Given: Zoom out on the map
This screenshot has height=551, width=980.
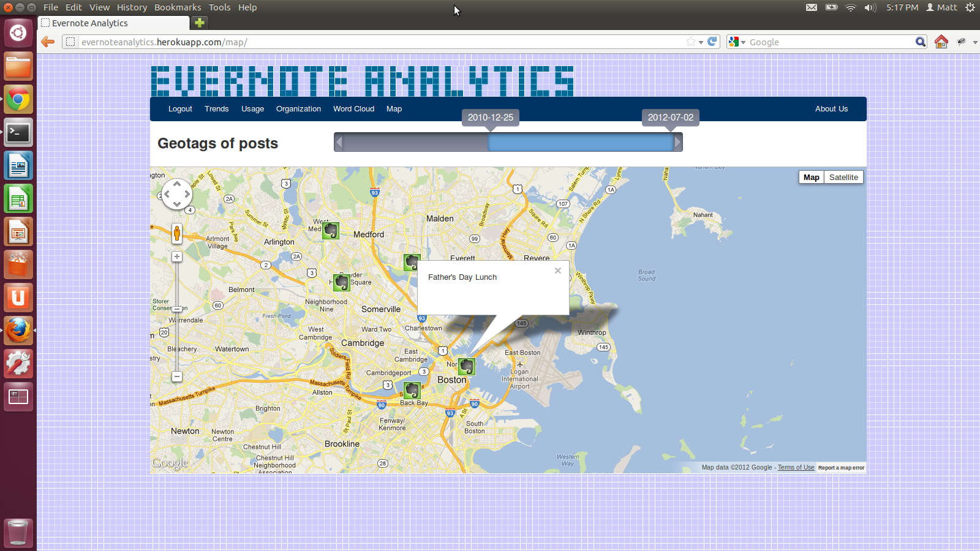Looking at the screenshot, I should [x=177, y=377].
